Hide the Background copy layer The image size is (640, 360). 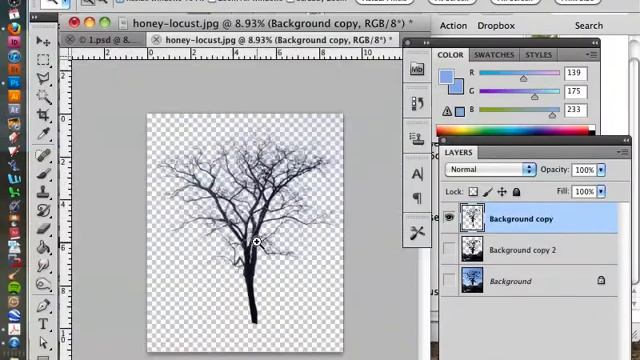[x=449, y=218]
